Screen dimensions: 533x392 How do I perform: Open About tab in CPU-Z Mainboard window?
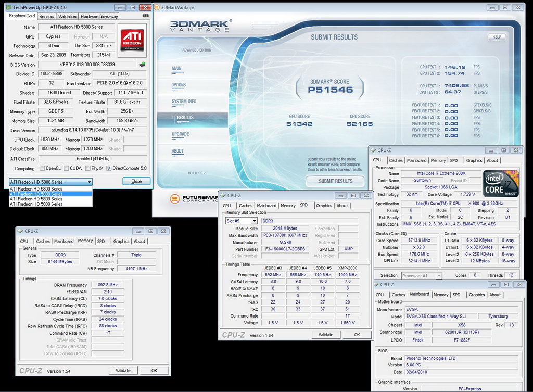[495, 295]
